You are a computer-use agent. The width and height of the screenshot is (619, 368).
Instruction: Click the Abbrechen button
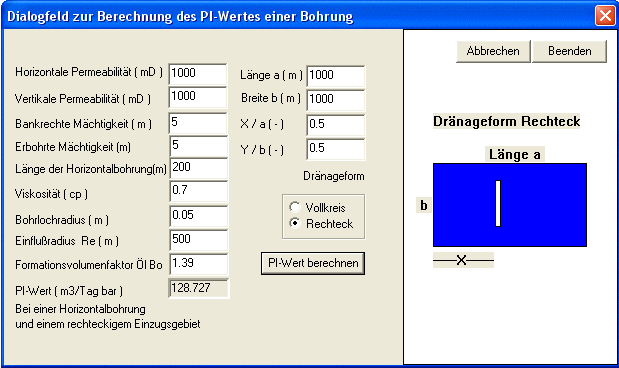(x=493, y=51)
